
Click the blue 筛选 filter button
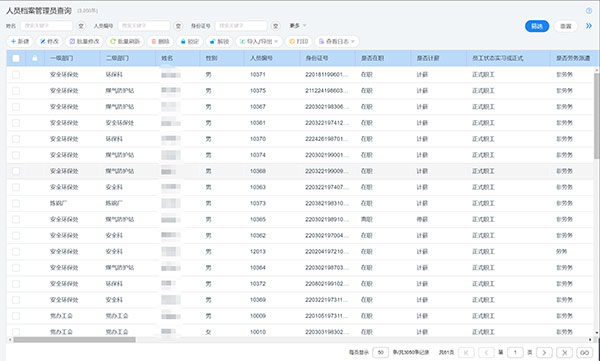(x=537, y=26)
